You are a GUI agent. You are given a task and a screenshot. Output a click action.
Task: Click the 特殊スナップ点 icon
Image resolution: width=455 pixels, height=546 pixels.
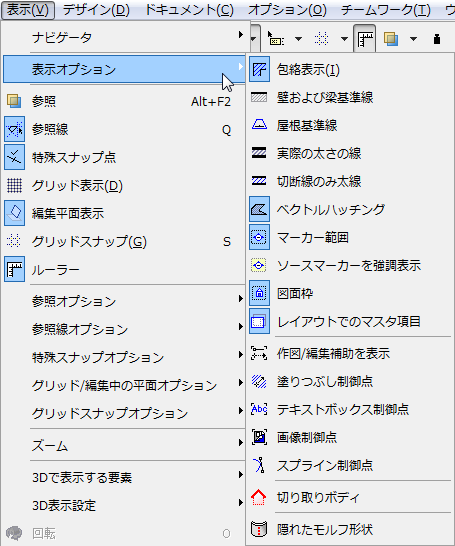[14, 157]
